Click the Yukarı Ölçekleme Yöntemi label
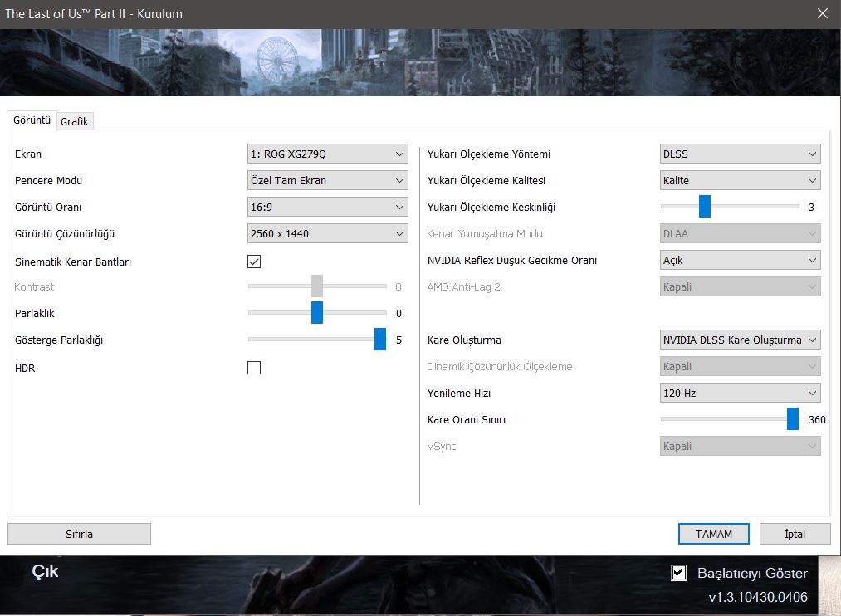The width and height of the screenshot is (841, 616). (x=489, y=154)
